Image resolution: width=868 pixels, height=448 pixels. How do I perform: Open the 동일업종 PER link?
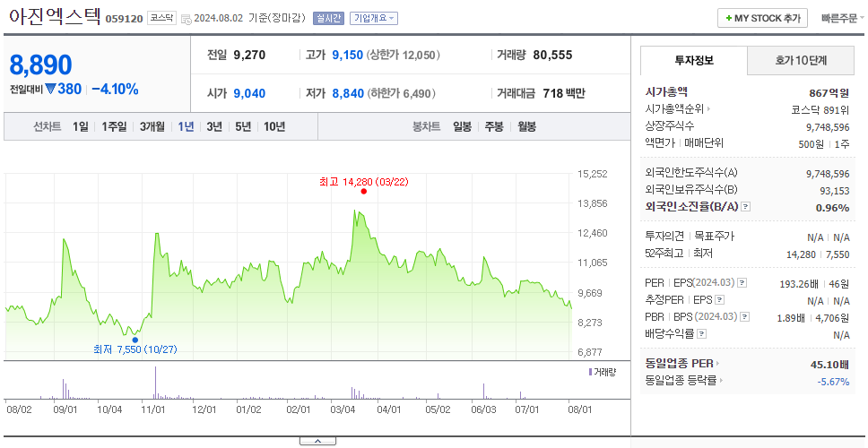[x=679, y=364]
